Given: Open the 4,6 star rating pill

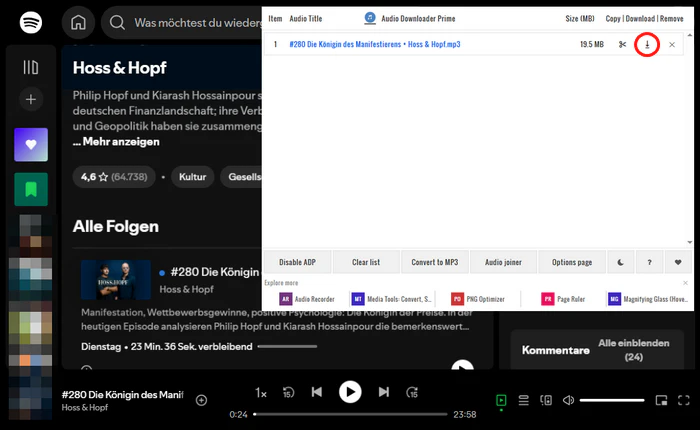Looking at the screenshot, I should (114, 177).
